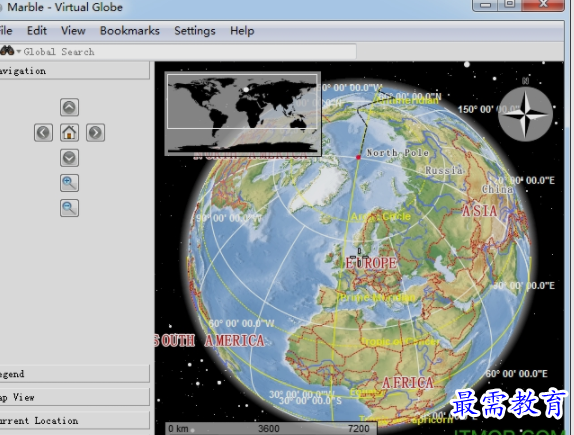This screenshot has width=574, height=435.
Task: Open the Settings menu
Action: point(195,31)
